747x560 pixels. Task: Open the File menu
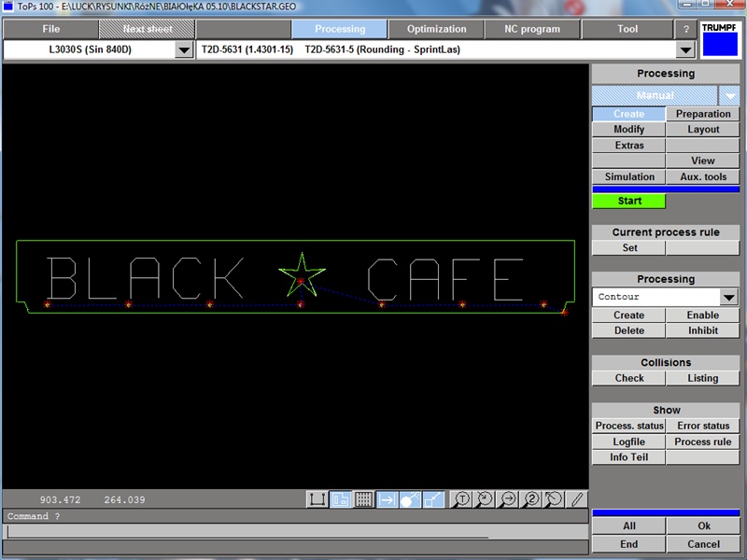[50, 29]
